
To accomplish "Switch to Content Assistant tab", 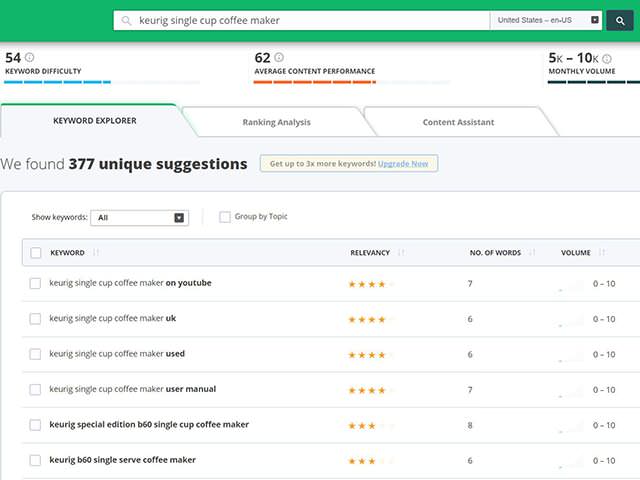I will coord(458,122).
